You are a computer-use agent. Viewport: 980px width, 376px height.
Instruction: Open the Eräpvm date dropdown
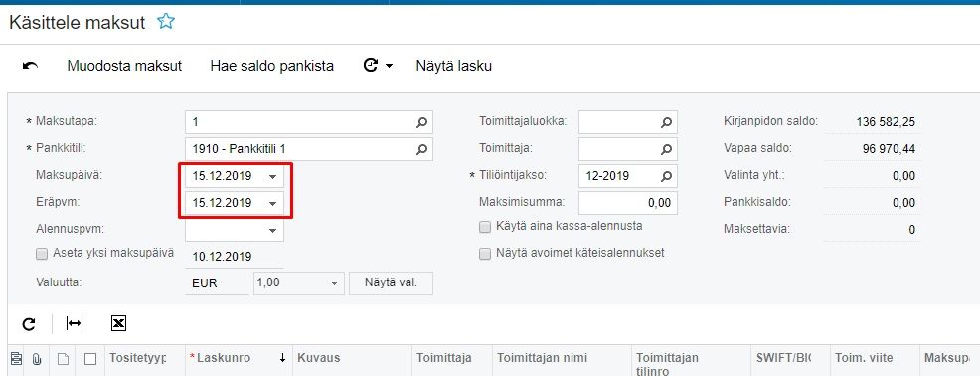[272, 203]
